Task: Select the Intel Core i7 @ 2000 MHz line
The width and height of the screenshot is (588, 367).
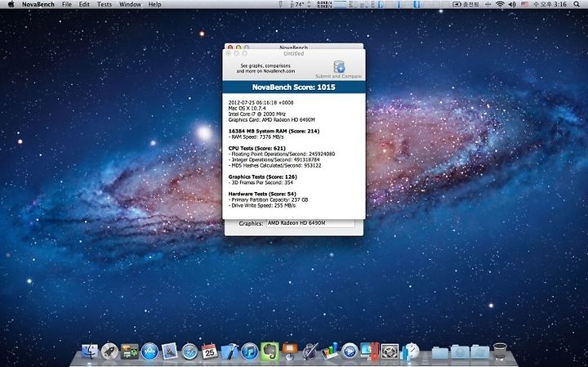Action: point(257,114)
